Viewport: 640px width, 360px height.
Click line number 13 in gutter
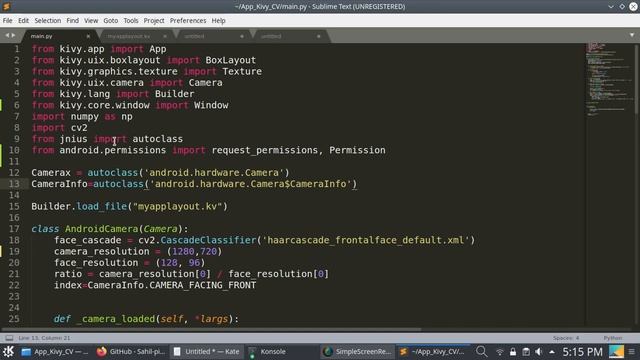14,184
